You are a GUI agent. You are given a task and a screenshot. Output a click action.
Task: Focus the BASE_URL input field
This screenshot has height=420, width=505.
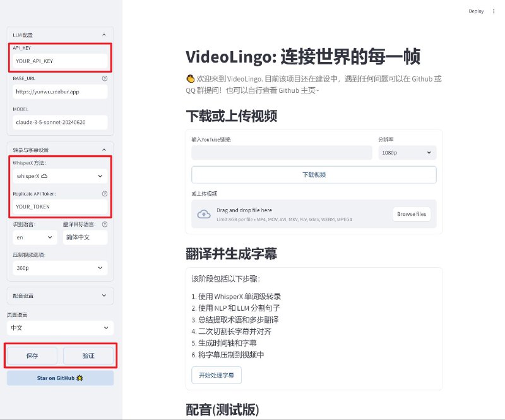(60, 92)
